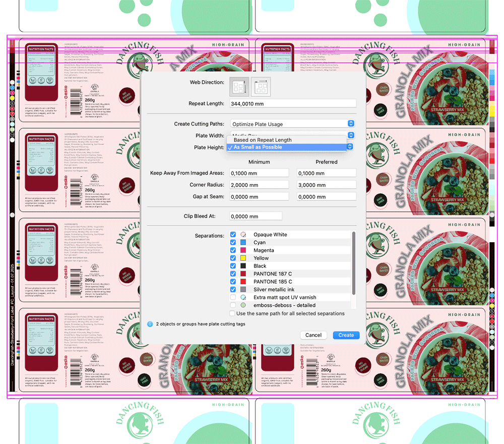Check 'Use the same path for all selected separations'
This screenshot has height=444, width=504.
tap(233, 313)
